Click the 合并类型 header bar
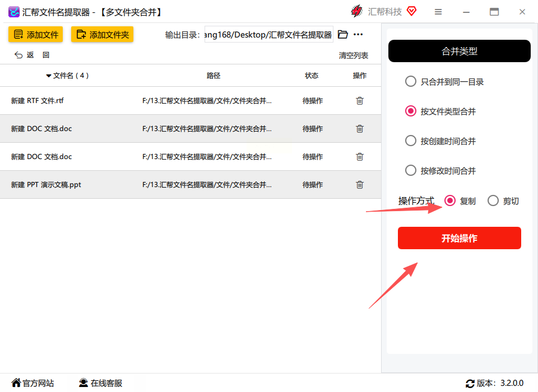The height and width of the screenshot is (392, 538). coord(460,51)
